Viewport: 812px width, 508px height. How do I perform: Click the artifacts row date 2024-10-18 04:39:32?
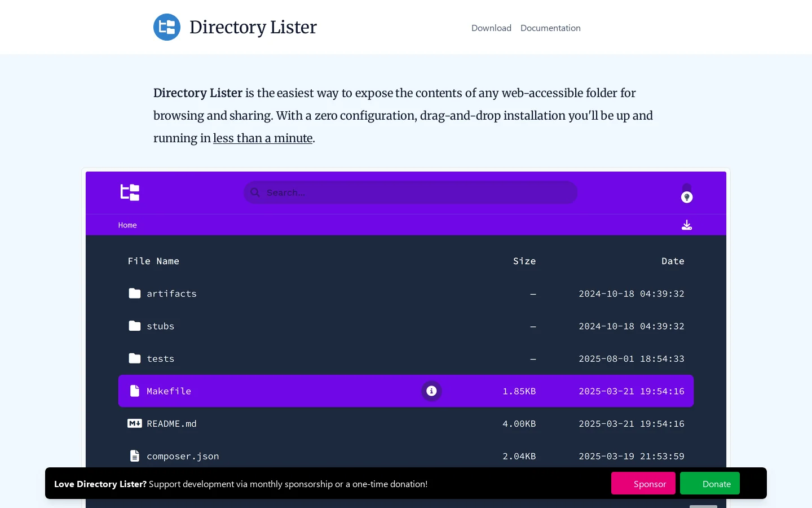632,294
